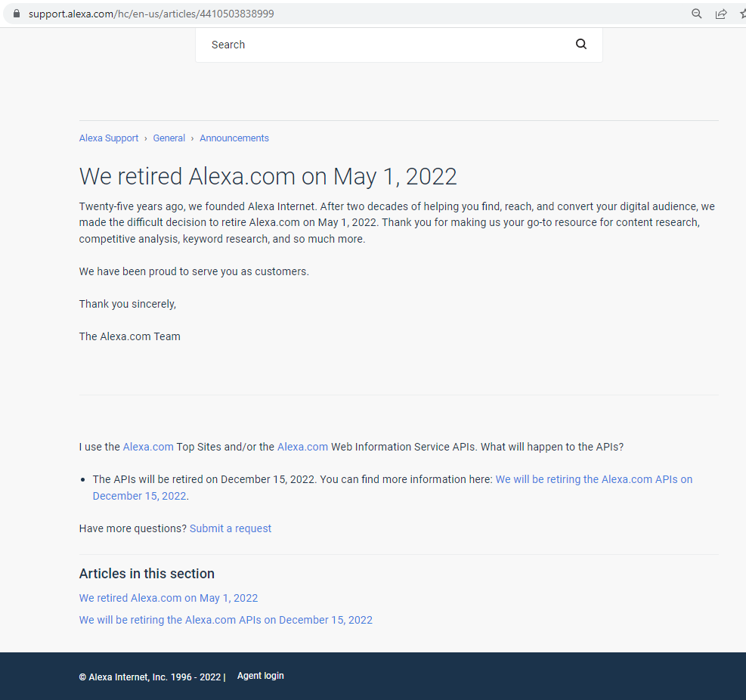Open the API retirement link in bulleted answer

pos(593,479)
